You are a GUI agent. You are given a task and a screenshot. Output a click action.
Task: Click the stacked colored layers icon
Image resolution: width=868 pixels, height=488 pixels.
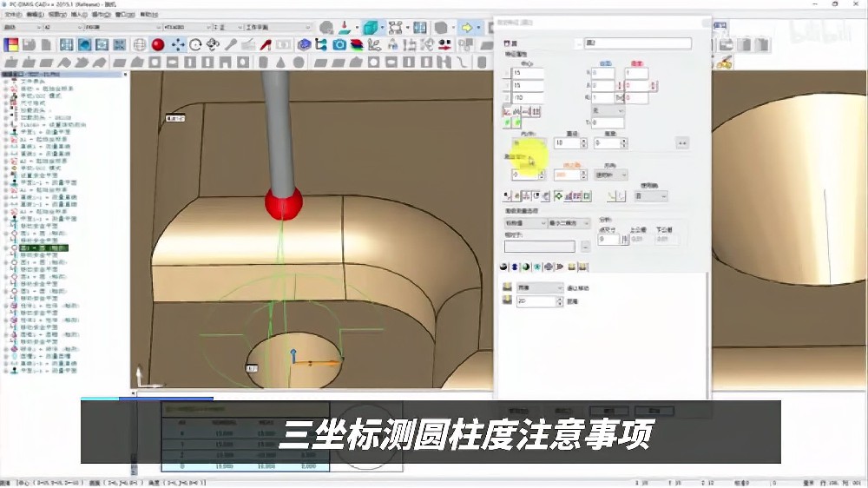coord(357,45)
